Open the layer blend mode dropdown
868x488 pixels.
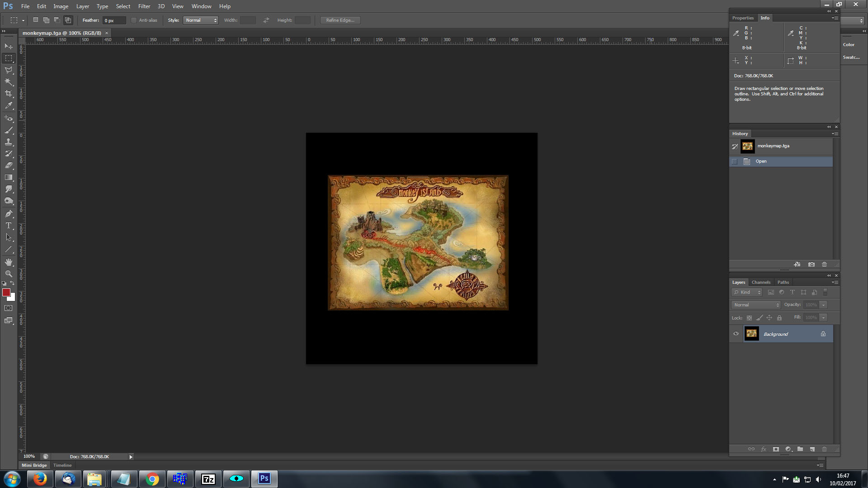click(756, 305)
